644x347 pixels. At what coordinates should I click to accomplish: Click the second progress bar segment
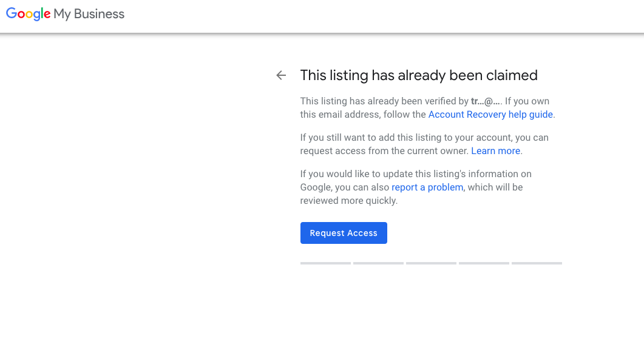(x=378, y=263)
